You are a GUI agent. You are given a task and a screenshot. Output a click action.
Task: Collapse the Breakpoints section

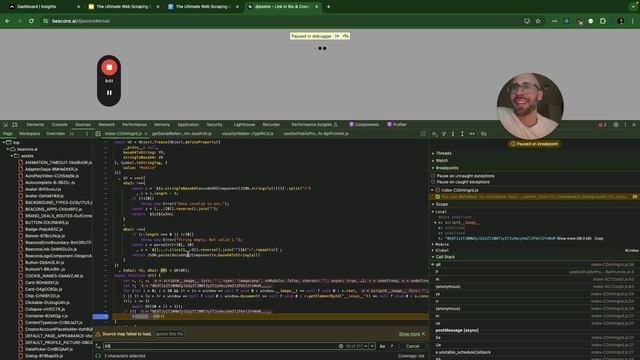point(446,168)
